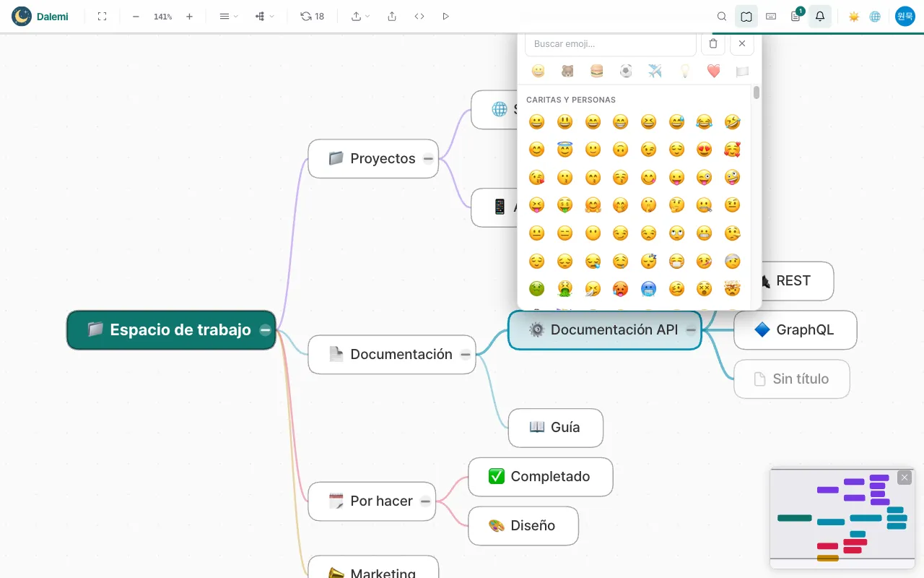Open search with magnifier icon
The image size is (924, 578).
[x=722, y=16]
